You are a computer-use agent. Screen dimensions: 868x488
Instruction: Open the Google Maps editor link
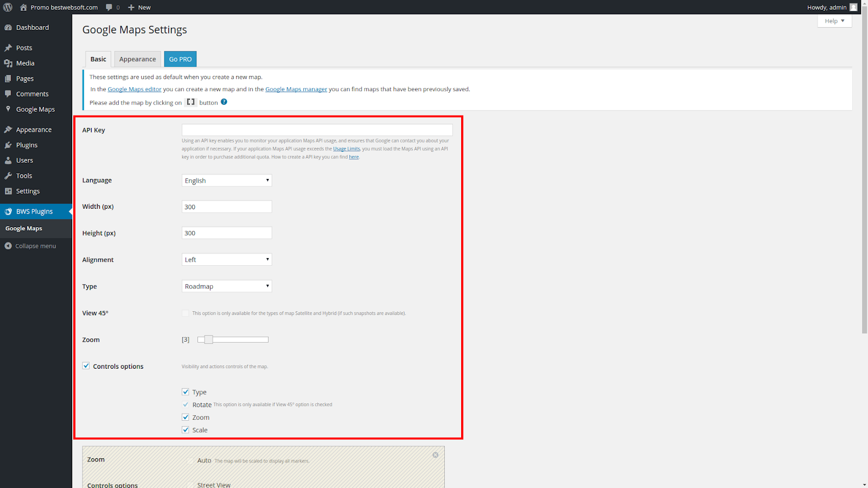click(x=135, y=89)
